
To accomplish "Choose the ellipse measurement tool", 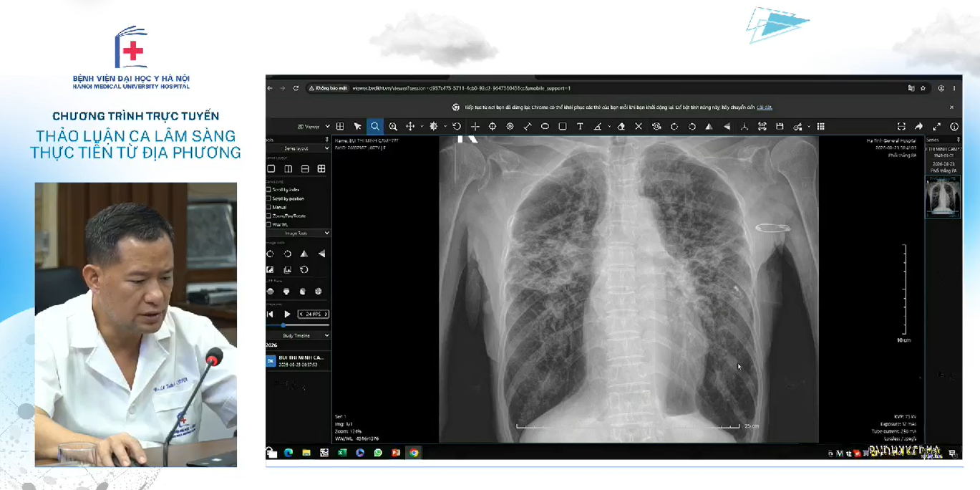I will [x=545, y=127].
